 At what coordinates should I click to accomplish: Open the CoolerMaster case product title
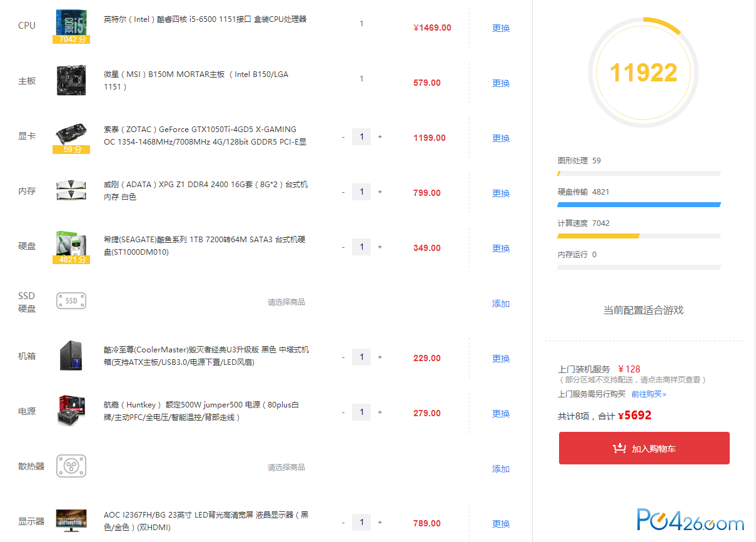tap(206, 356)
